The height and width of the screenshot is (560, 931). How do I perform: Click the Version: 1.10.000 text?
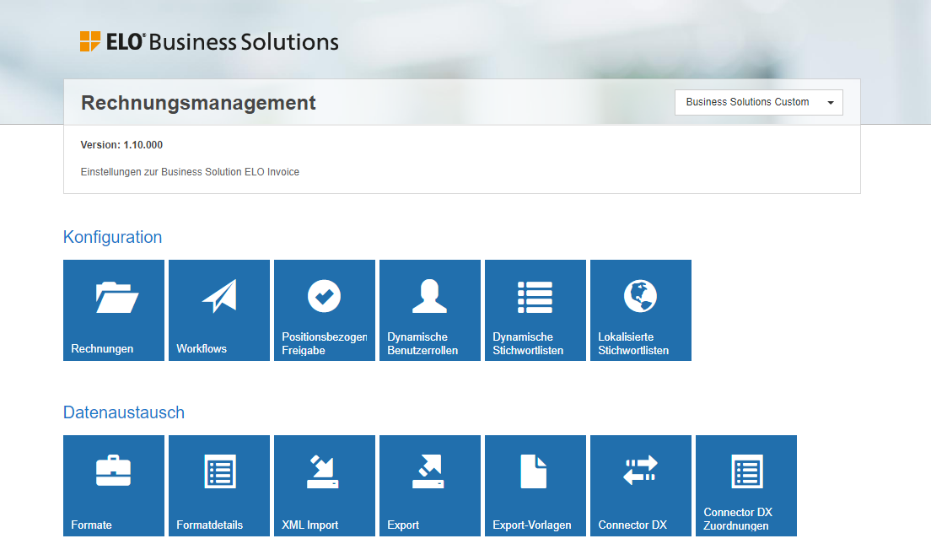click(121, 145)
